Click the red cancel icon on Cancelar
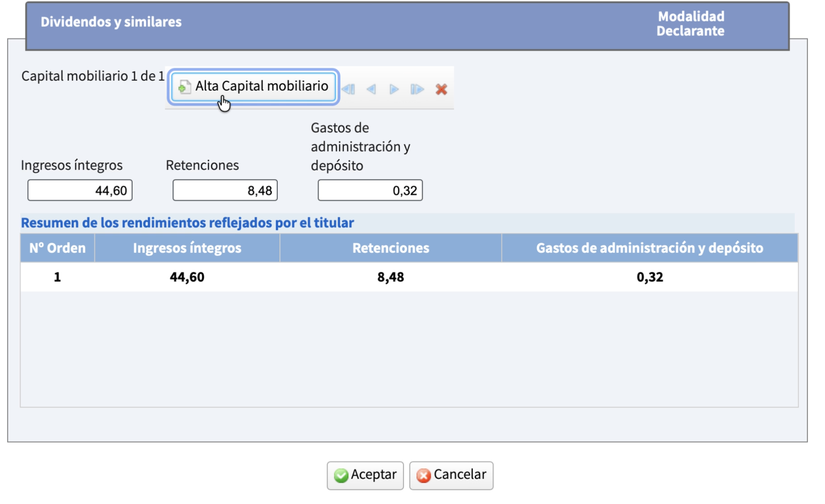The image size is (825, 504). coord(423,475)
